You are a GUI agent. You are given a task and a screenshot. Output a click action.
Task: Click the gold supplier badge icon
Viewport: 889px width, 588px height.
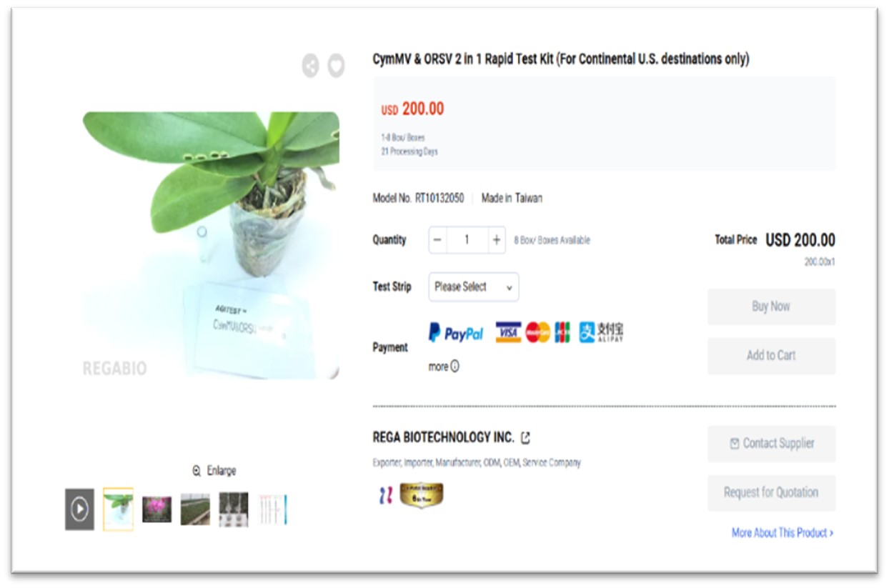coord(422,495)
